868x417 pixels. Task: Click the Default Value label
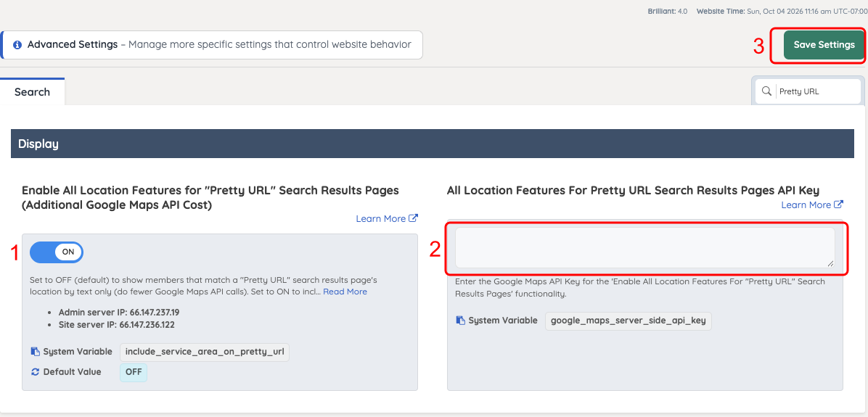tap(72, 371)
